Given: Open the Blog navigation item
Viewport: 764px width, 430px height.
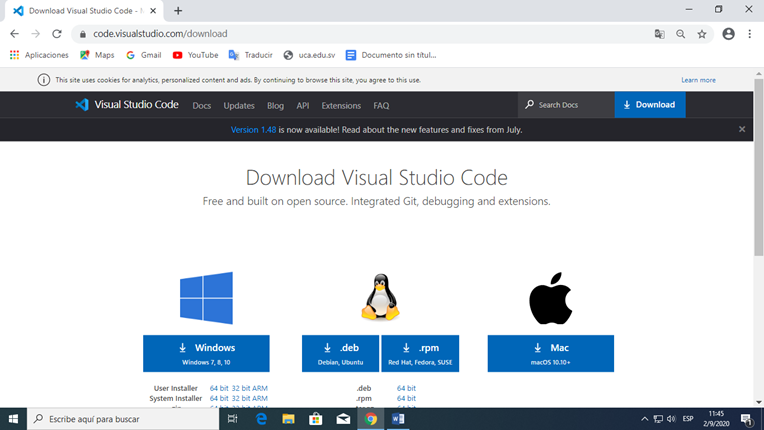Looking at the screenshot, I should (275, 106).
